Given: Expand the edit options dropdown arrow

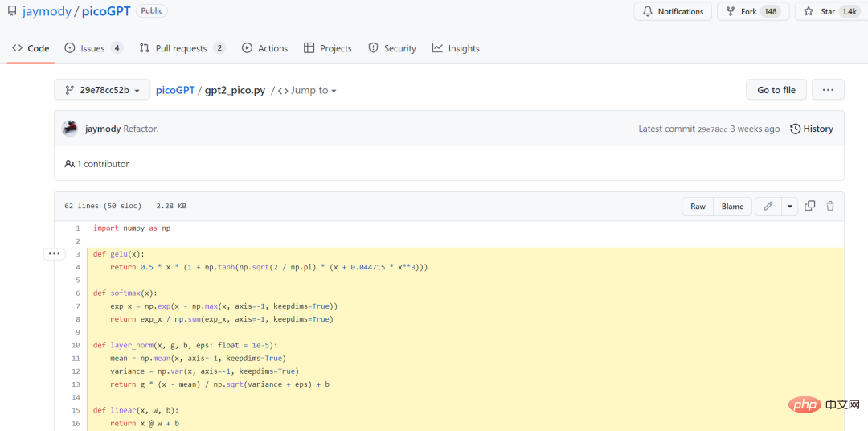Looking at the screenshot, I should 789,206.
